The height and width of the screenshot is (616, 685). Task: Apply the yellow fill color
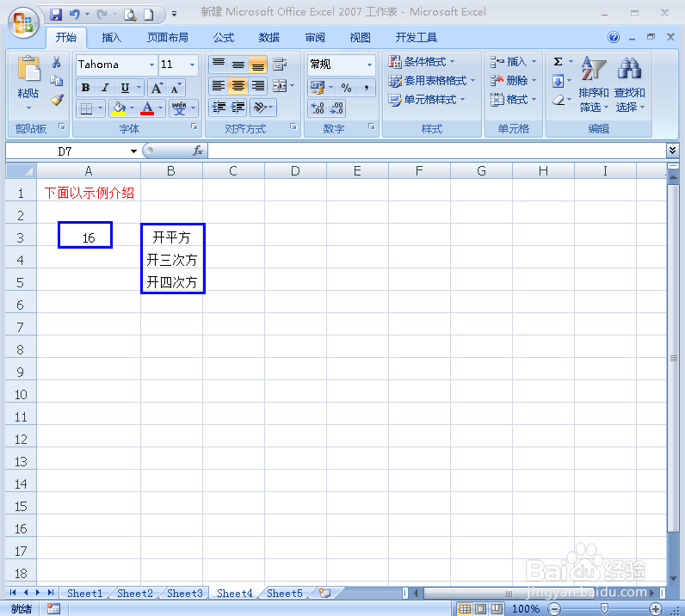point(119,108)
